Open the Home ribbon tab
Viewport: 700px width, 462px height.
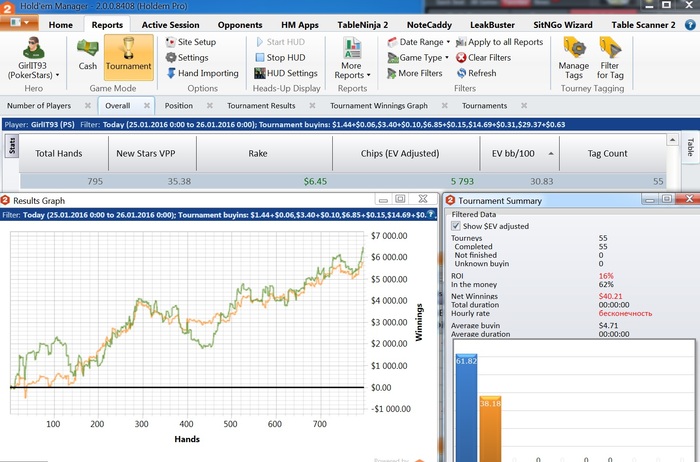61,25
